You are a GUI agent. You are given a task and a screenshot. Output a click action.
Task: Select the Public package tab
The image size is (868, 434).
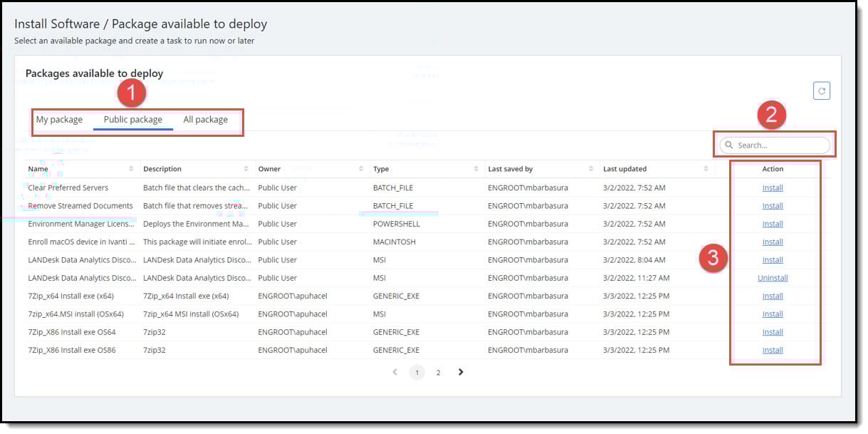133,119
